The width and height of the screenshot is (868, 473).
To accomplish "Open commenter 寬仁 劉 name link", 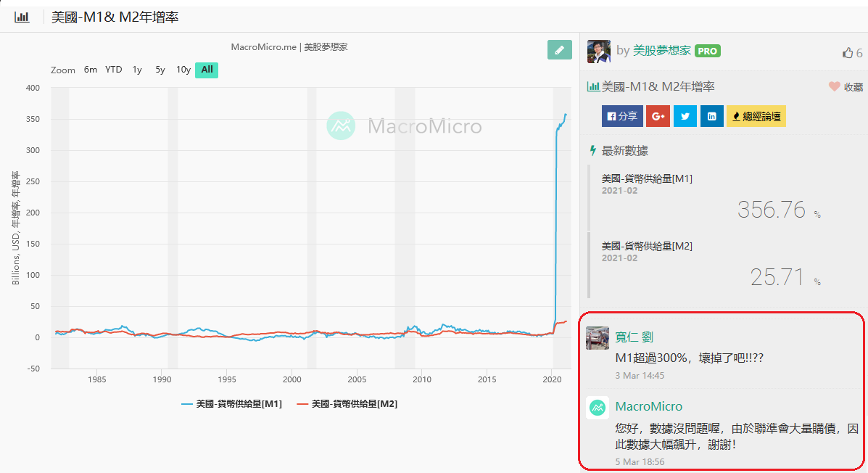I will pos(635,337).
